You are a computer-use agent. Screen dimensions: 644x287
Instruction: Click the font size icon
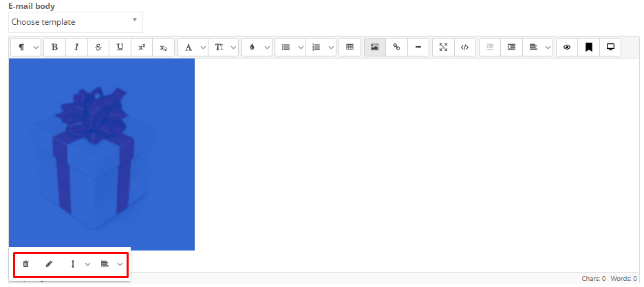tap(219, 47)
